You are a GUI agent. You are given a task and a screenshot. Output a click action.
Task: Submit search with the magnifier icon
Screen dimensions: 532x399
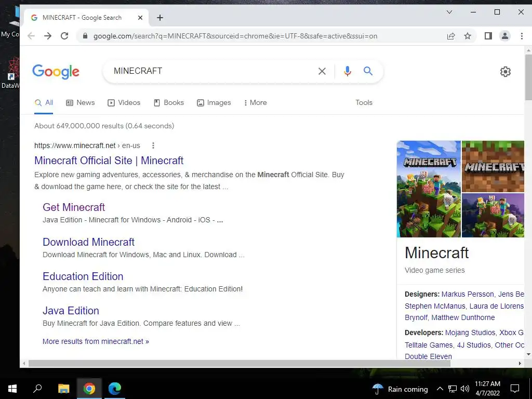click(x=368, y=71)
